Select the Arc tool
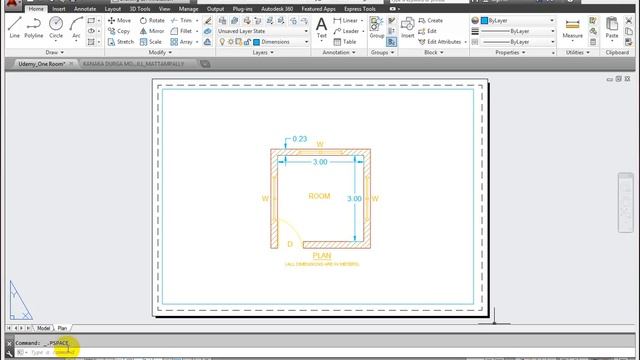 76,28
